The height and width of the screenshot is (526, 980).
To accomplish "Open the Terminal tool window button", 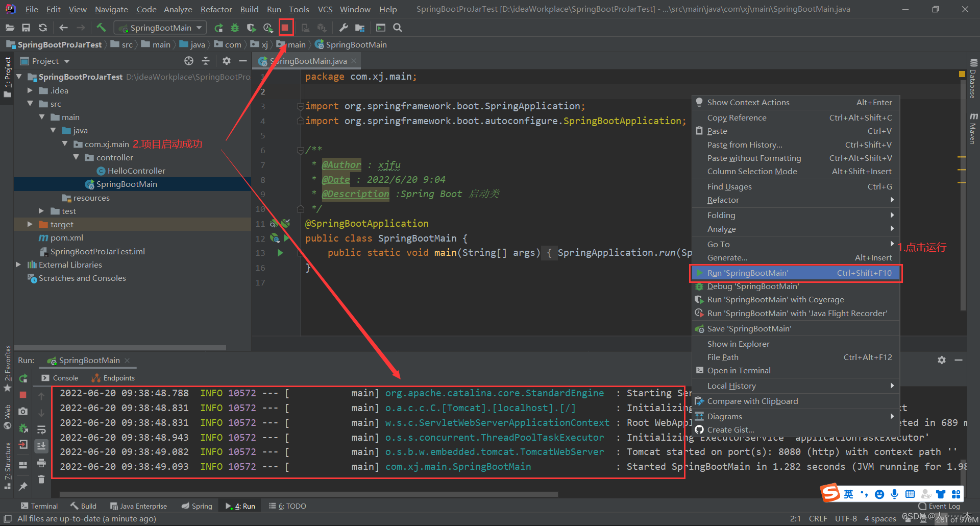I will point(39,506).
